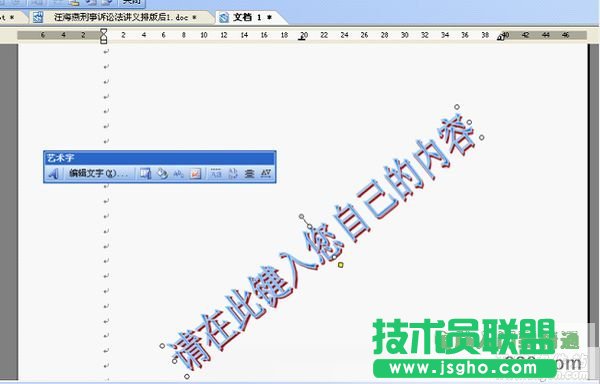Open the Format WordArt icon
The image size is (600, 384).
[x=162, y=174]
